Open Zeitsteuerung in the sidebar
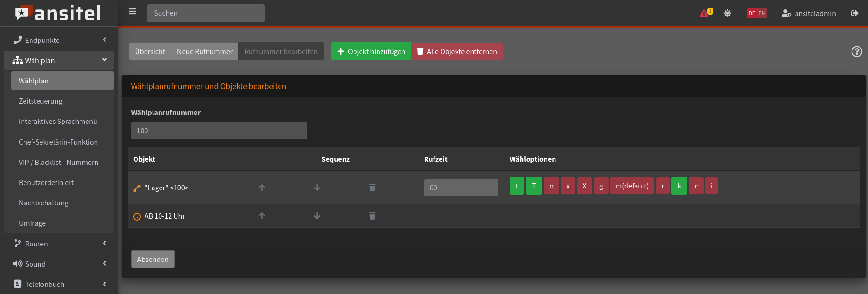 pos(40,101)
